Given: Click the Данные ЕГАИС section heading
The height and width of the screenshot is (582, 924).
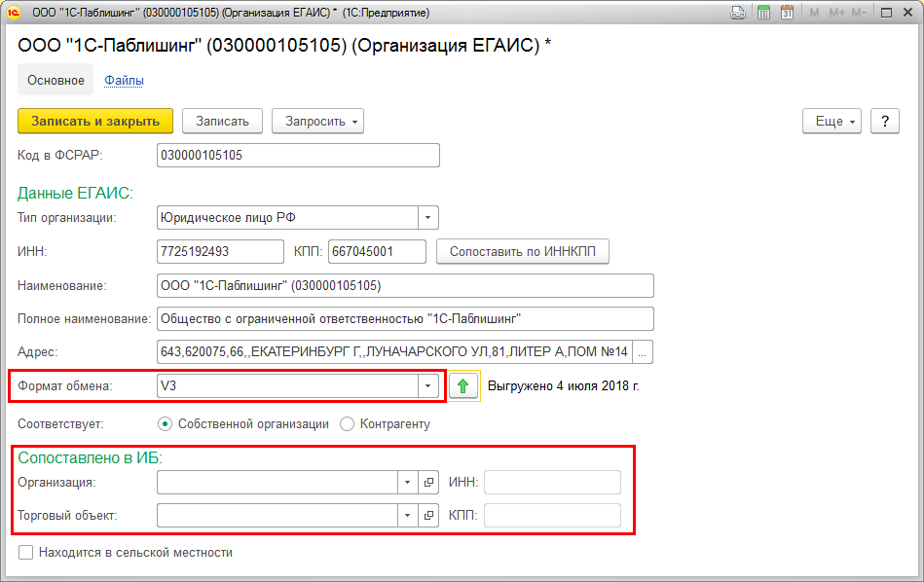Looking at the screenshot, I should click(75, 194).
